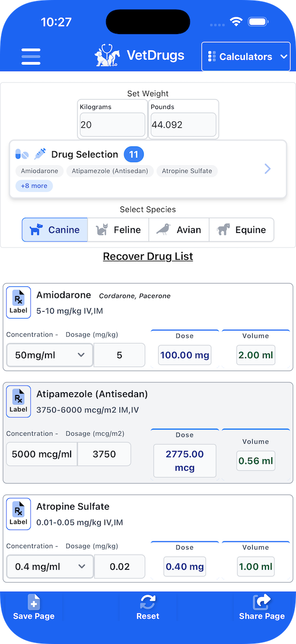Click the cat icon on Feline
296x644 pixels.
click(102, 229)
